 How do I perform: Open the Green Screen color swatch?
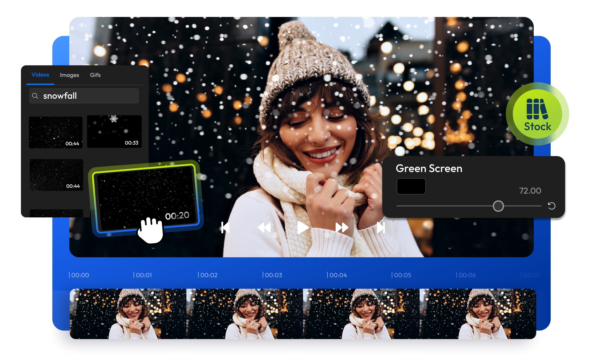click(411, 186)
